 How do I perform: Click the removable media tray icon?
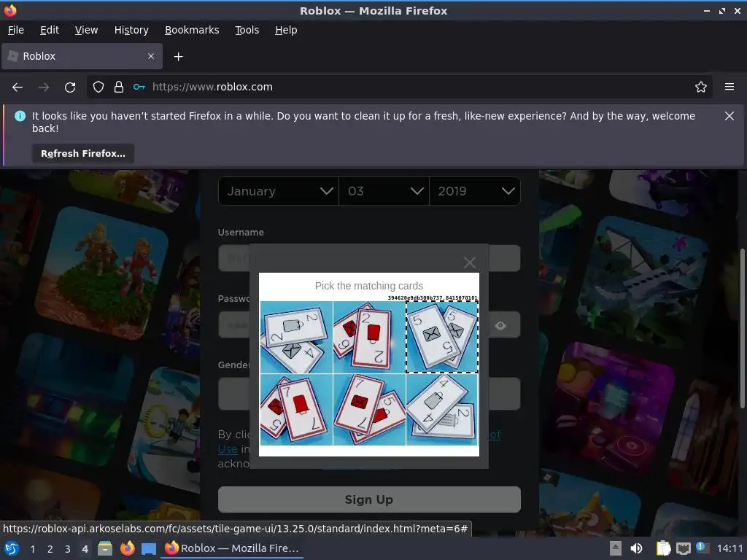616,548
